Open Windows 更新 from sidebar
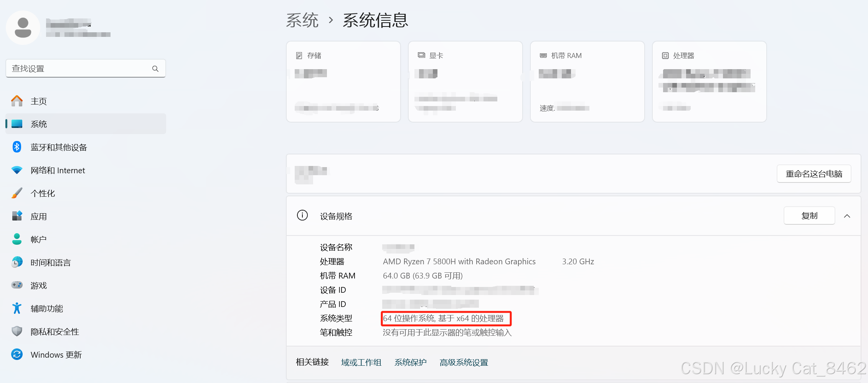 pos(56,354)
